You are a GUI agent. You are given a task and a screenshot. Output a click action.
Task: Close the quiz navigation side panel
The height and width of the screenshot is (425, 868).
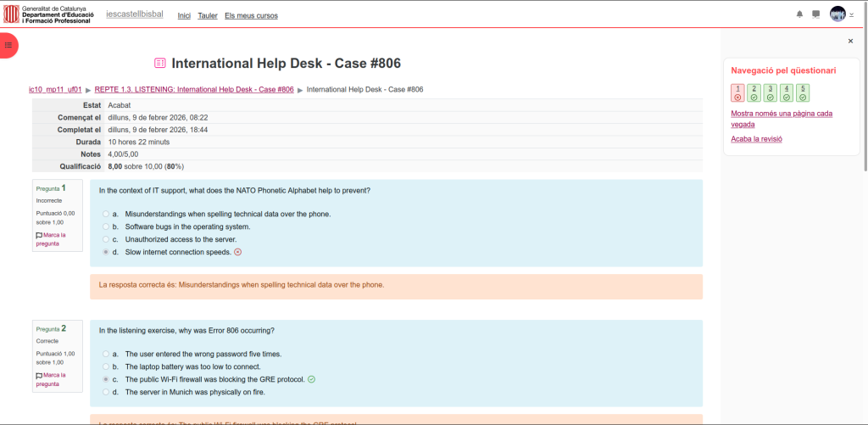coord(850,41)
